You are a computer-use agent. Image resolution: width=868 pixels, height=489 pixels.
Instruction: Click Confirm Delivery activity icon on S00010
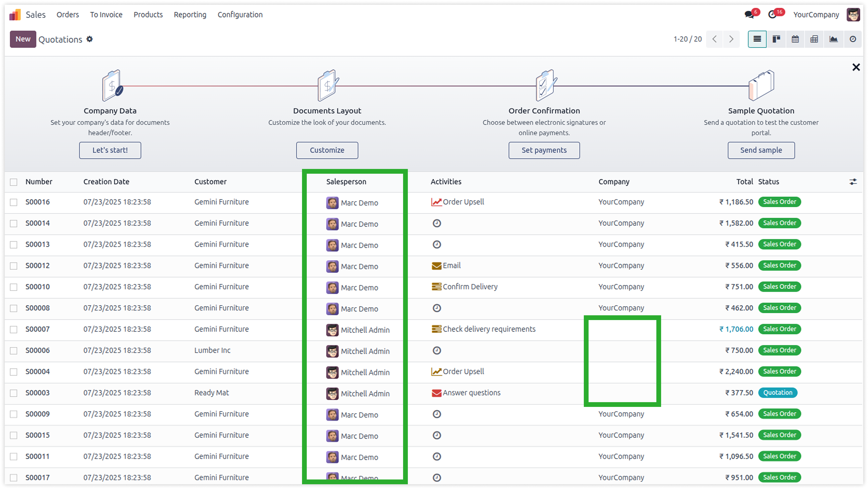(436, 287)
